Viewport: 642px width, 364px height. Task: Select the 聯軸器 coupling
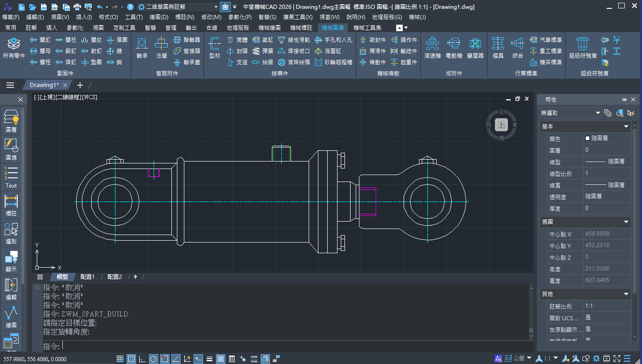[x=187, y=40]
